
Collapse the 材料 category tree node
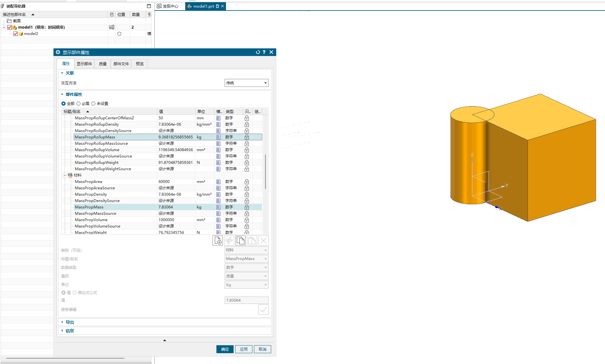point(65,175)
